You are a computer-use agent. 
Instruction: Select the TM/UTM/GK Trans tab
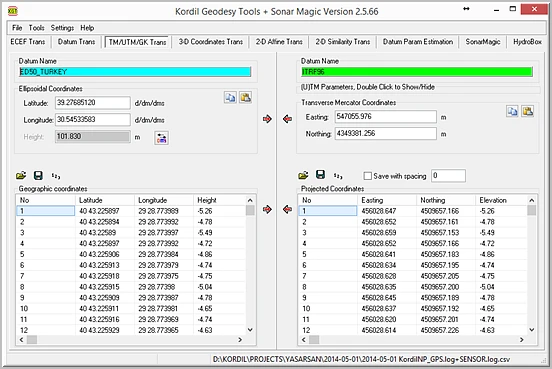137,42
